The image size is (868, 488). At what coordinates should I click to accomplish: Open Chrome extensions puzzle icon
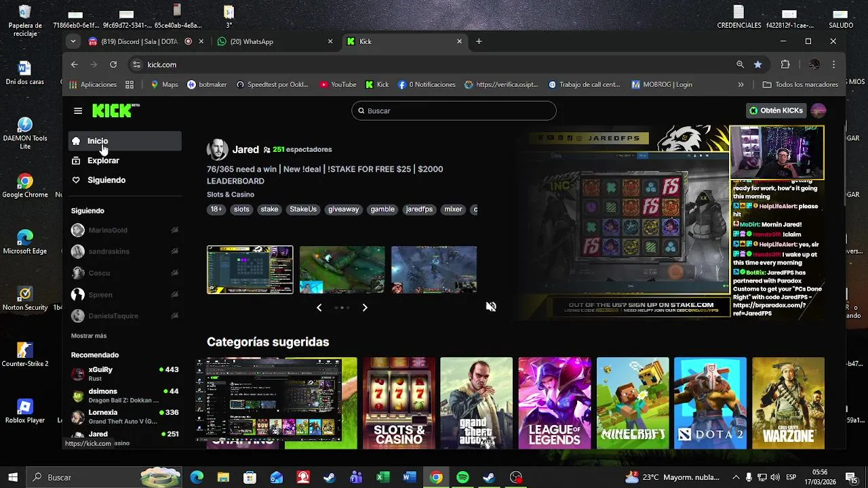(785, 64)
